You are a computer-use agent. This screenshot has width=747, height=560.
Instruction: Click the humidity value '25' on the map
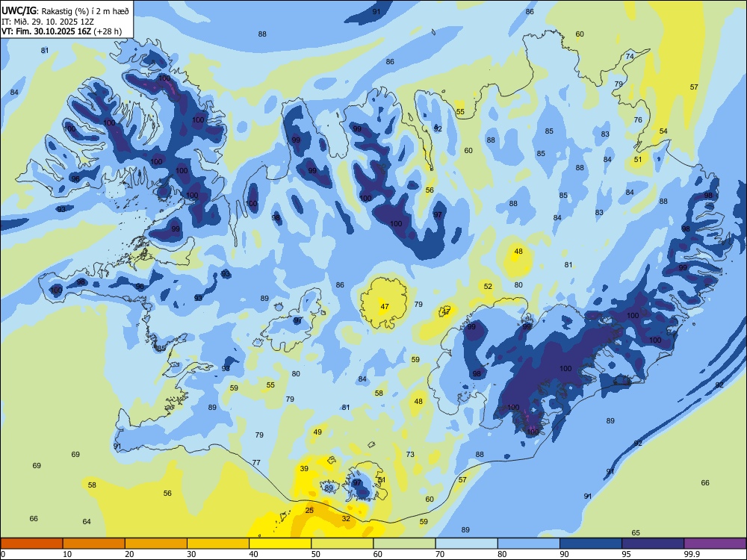(x=309, y=510)
